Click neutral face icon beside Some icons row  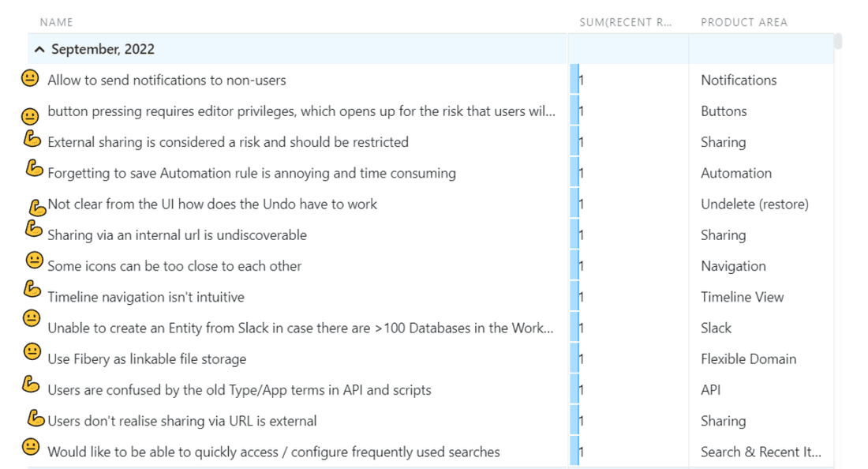click(34, 260)
